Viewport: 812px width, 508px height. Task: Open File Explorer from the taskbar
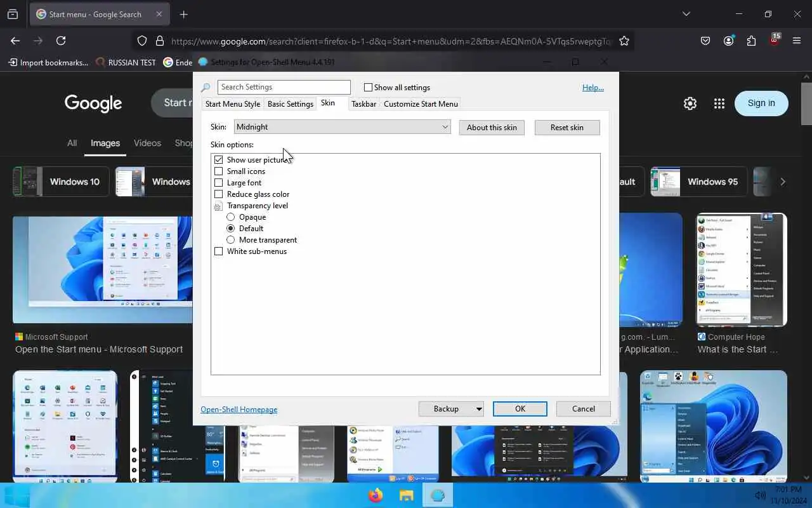[406, 495]
